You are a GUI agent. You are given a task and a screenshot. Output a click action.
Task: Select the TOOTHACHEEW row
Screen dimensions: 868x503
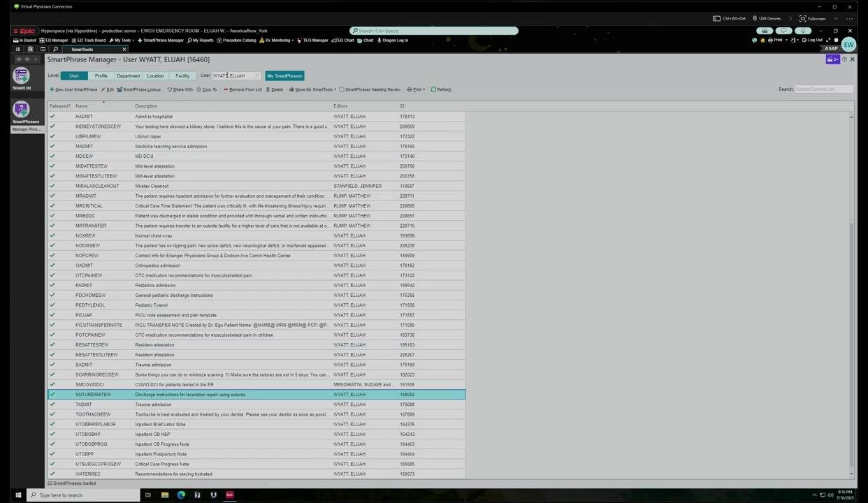point(256,414)
